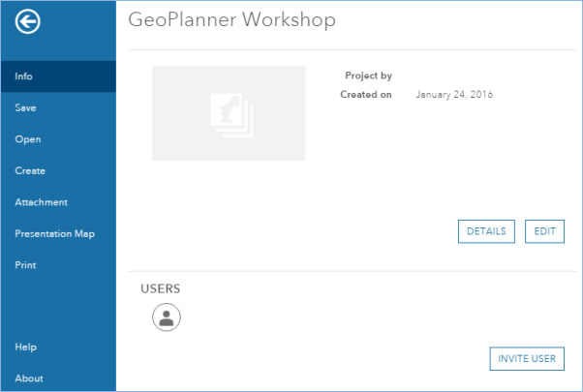The height and width of the screenshot is (392, 583).
Task: Click the map stack icon in the project thumbnail
Action: click(x=232, y=115)
